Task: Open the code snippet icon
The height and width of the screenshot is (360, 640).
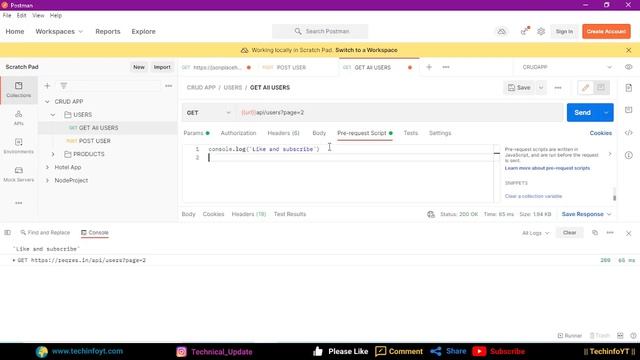Action: [x=629, y=133]
